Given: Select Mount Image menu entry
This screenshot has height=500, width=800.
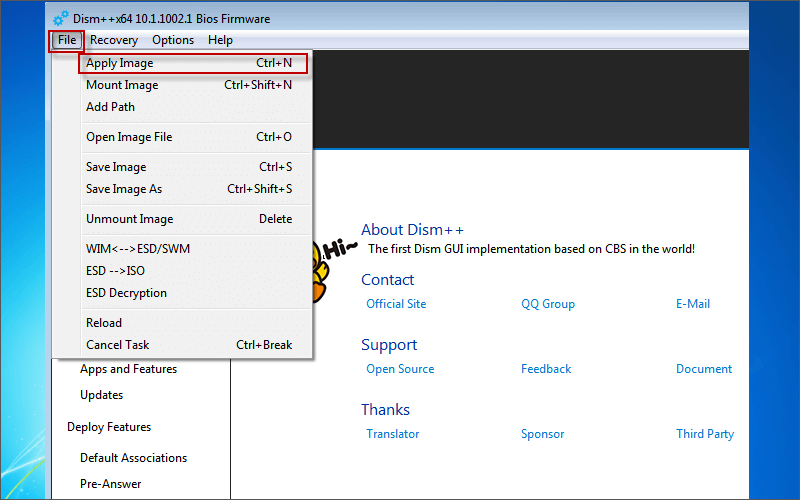Looking at the screenshot, I should coord(195,85).
